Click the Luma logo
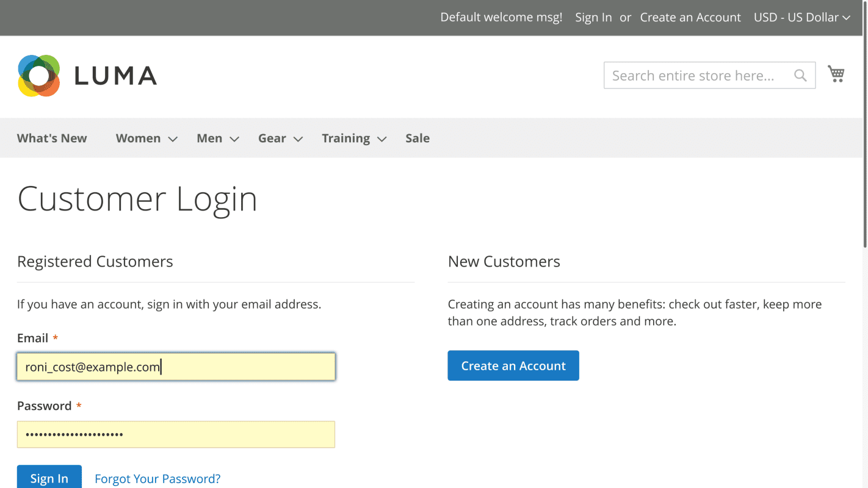Image resolution: width=868 pixels, height=488 pixels. 87,76
